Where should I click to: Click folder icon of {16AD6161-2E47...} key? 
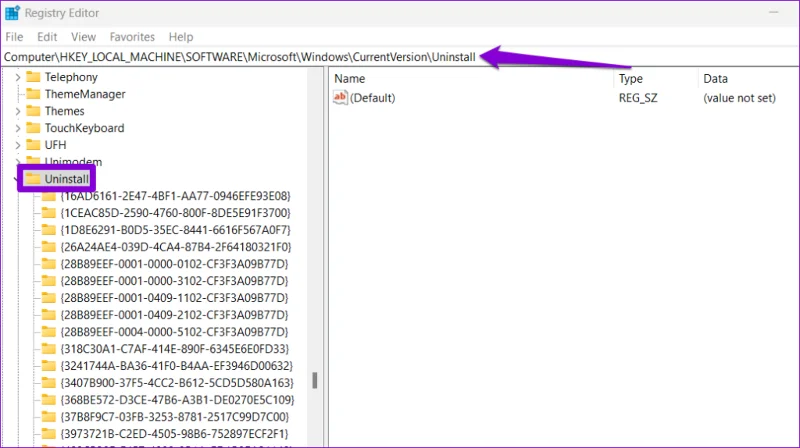click(48, 196)
